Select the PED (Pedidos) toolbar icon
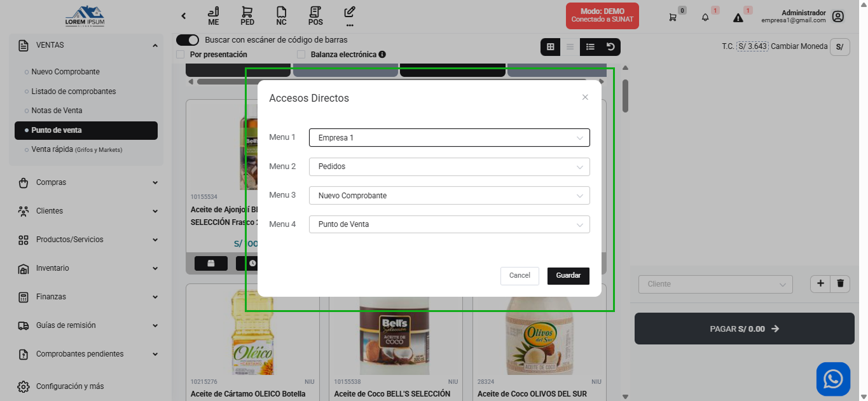Image resolution: width=868 pixels, height=401 pixels. tap(247, 15)
